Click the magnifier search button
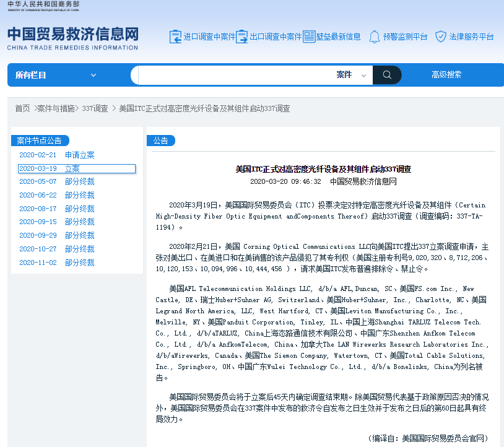Viewport: 504px width, 447px height. [387, 75]
